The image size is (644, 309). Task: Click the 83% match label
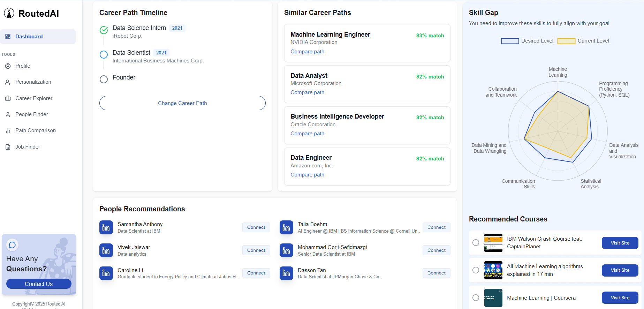(430, 36)
